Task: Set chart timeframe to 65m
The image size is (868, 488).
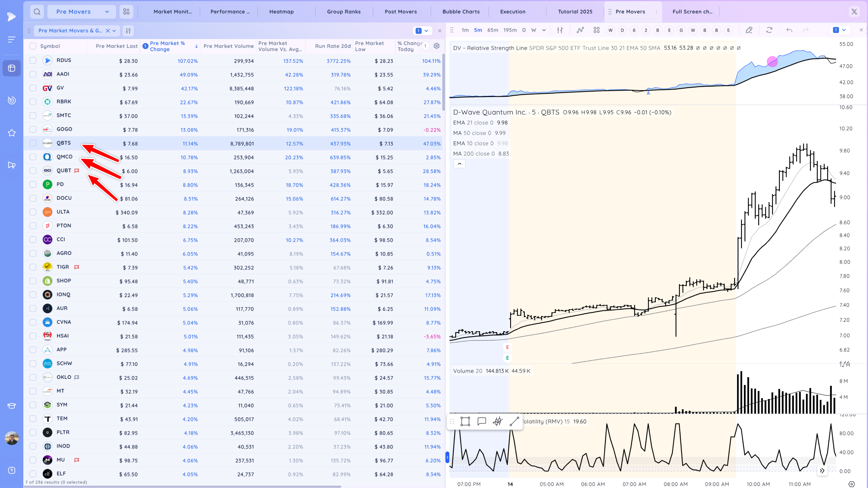Action: coord(493,30)
